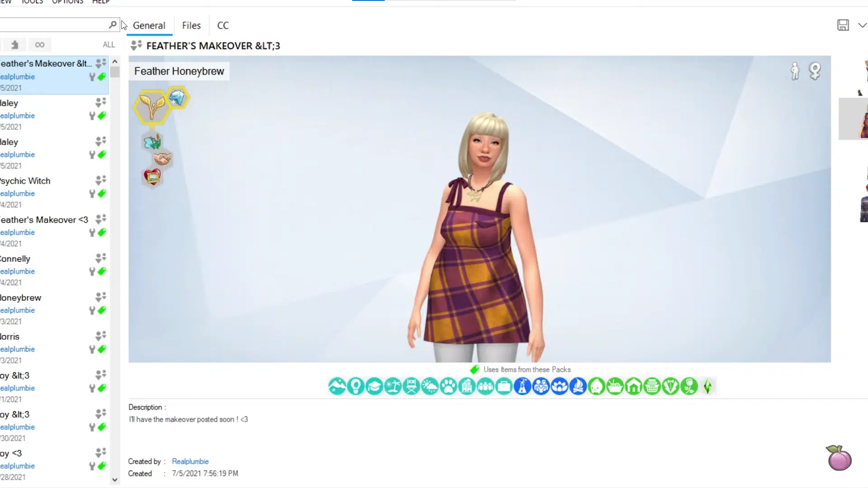
Task: Click the Discover University graduation cap icon
Action: (374, 387)
